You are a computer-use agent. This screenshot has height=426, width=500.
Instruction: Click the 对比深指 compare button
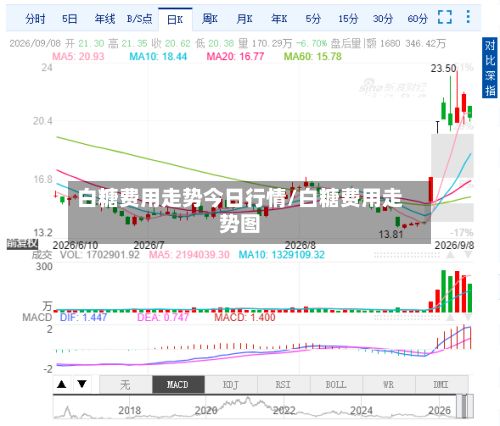click(490, 68)
